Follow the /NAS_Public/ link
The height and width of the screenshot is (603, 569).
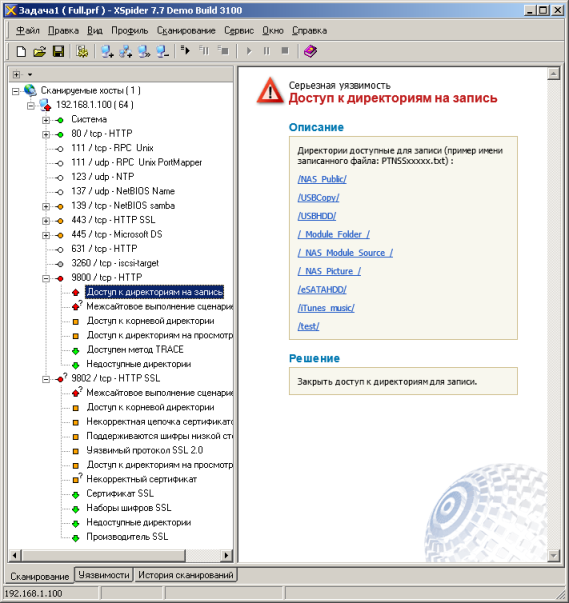[x=322, y=179]
